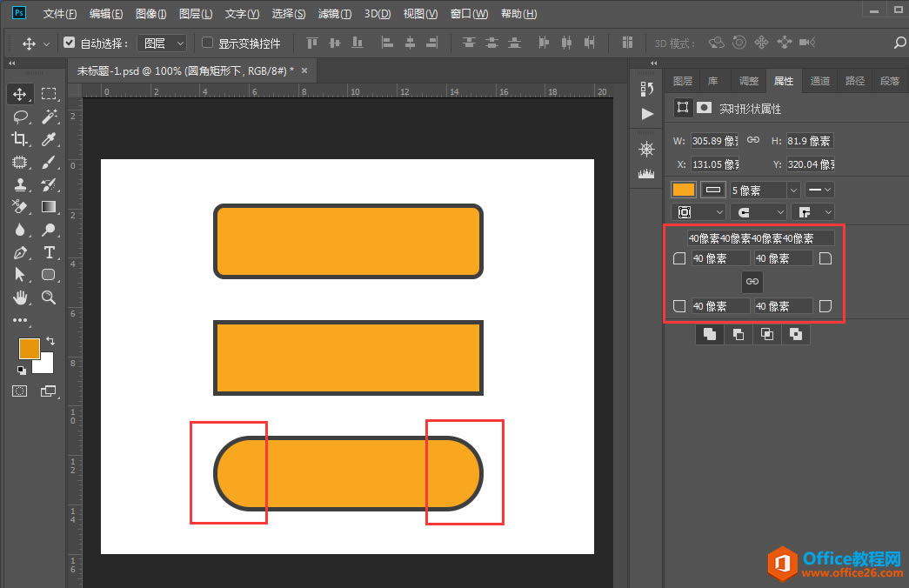Choose the Clone Stamp tool
This screenshot has width=909, height=588.
point(20,184)
